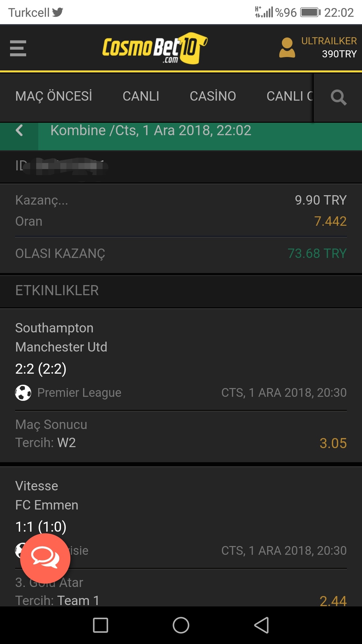Tap the Twitter notification icon
The width and height of the screenshot is (362, 644).
click(58, 12)
